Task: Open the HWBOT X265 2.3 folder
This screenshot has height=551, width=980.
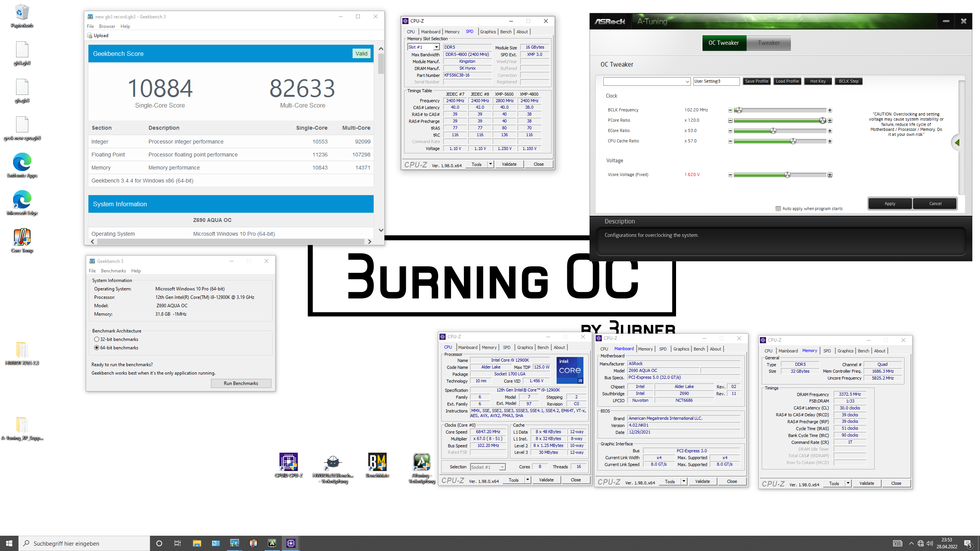Action: point(22,353)
